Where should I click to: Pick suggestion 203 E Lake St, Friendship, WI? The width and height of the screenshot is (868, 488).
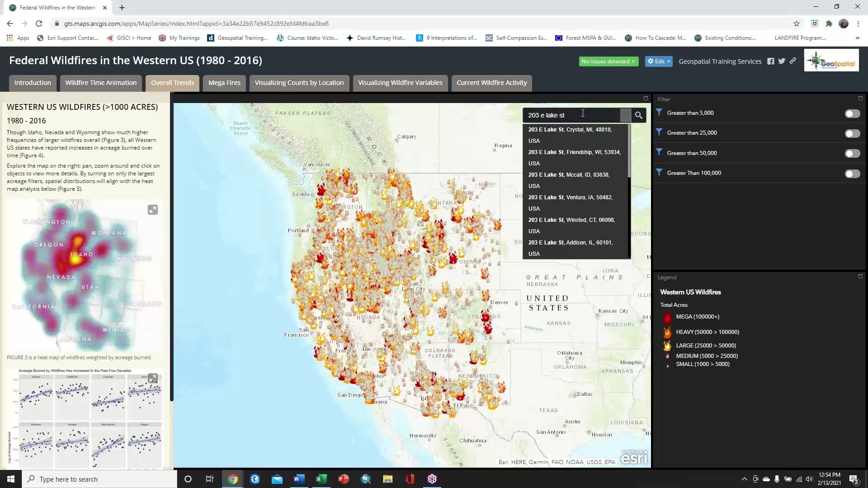tap(575, 158)
